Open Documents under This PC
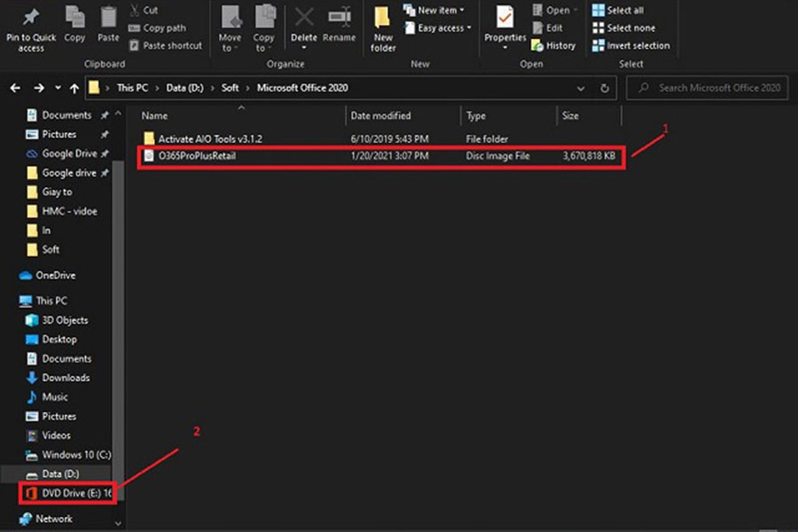798x532 pixels. click(59, 359)
